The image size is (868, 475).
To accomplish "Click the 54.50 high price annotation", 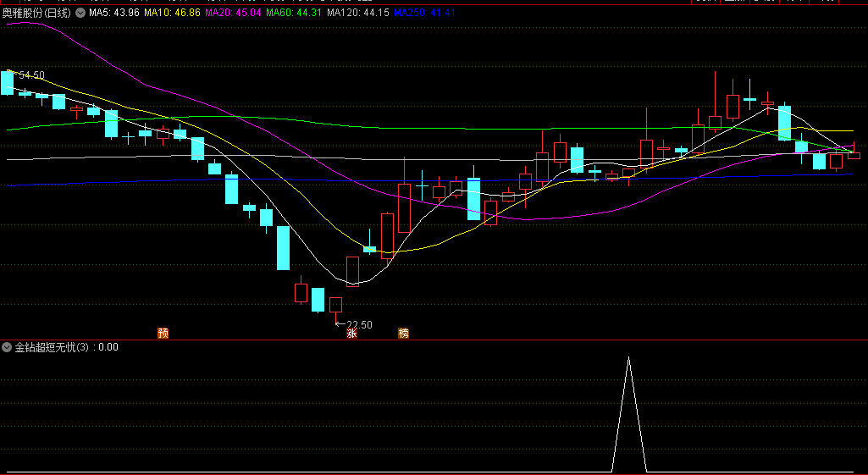I will point(31,75).
